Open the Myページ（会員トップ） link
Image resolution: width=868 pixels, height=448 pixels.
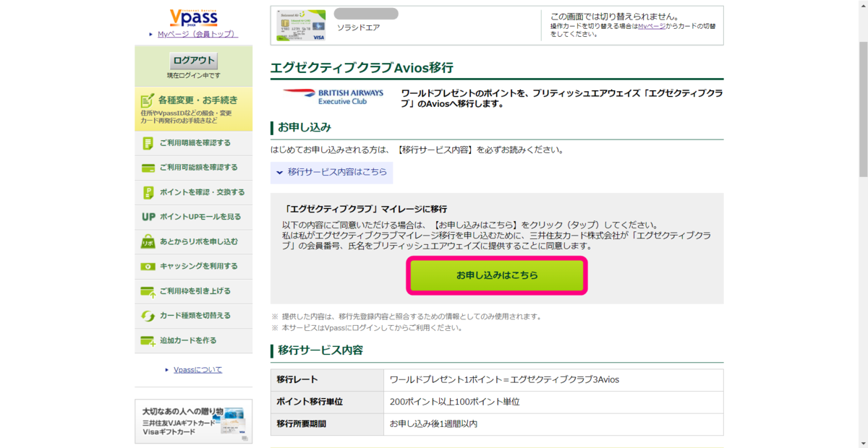click(197, 34)
